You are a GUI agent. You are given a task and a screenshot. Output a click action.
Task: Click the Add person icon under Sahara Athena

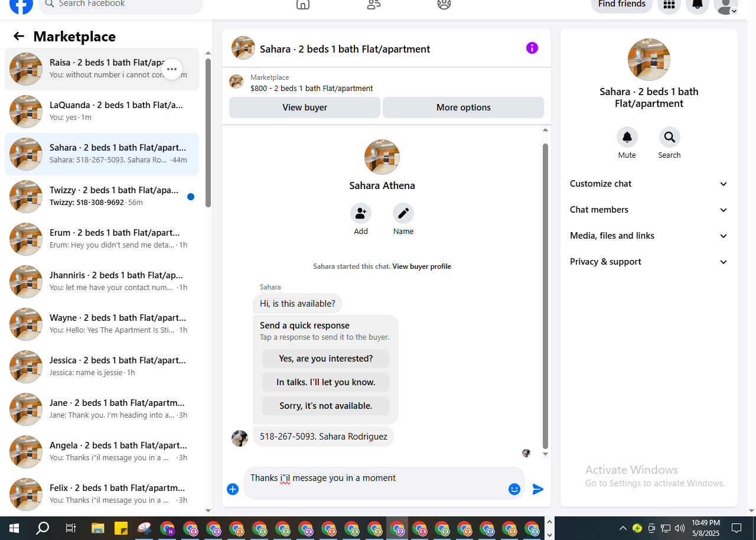(x=361, y=213)
